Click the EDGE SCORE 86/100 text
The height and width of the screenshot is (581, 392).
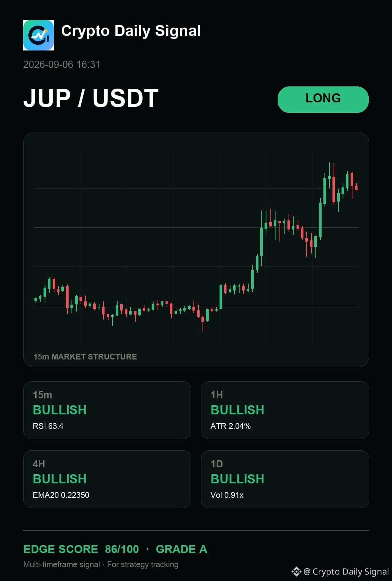[x=81, y=549]
